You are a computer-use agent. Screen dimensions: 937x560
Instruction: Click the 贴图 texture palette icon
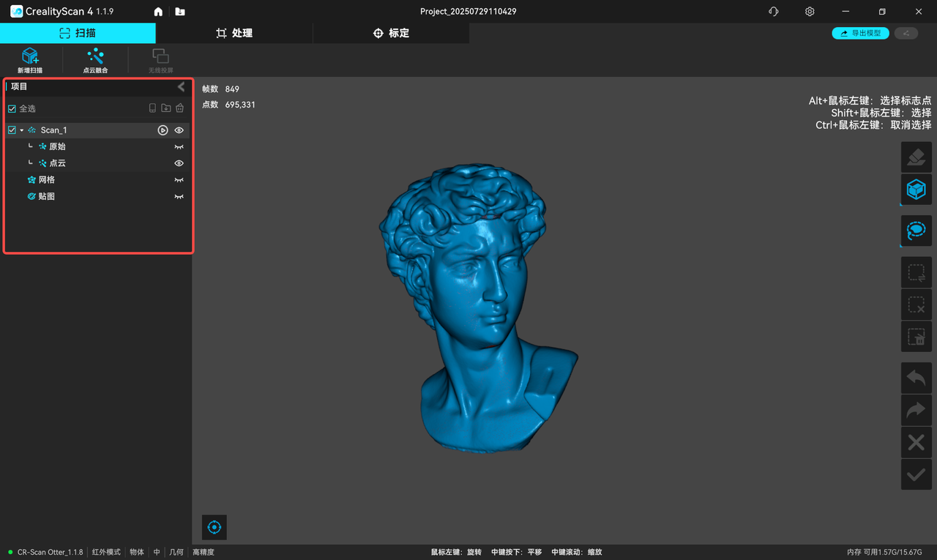(x=31, y=196)
